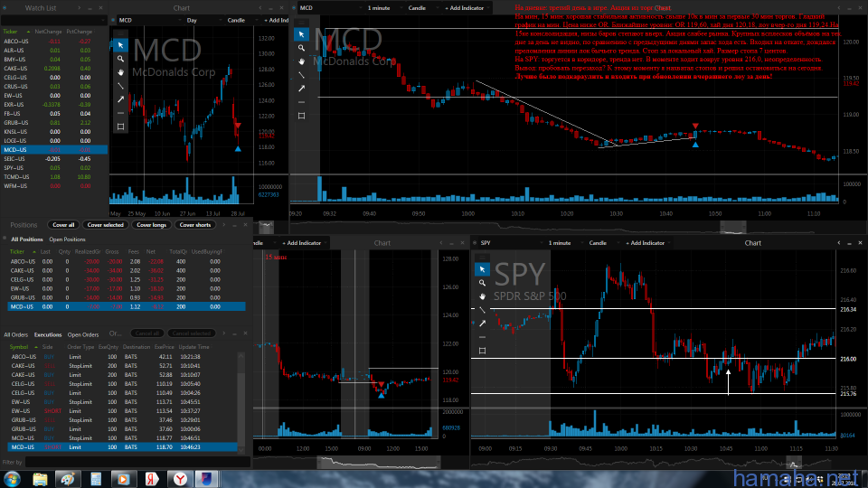Select pointer tool in SPY chart
Viewport: 868px width, 488px height.
click(482, 269)
